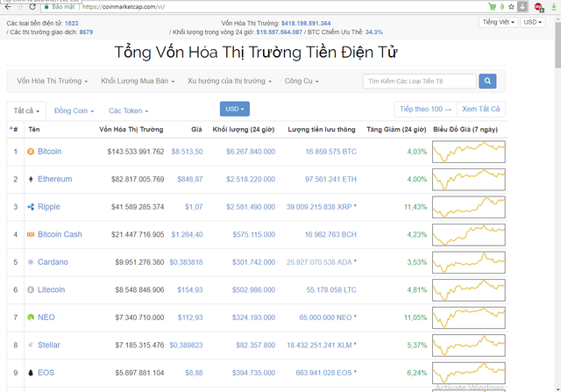
Task: Click Litecoin supply 55.178.058 LTC
Action: click(331, 289)
